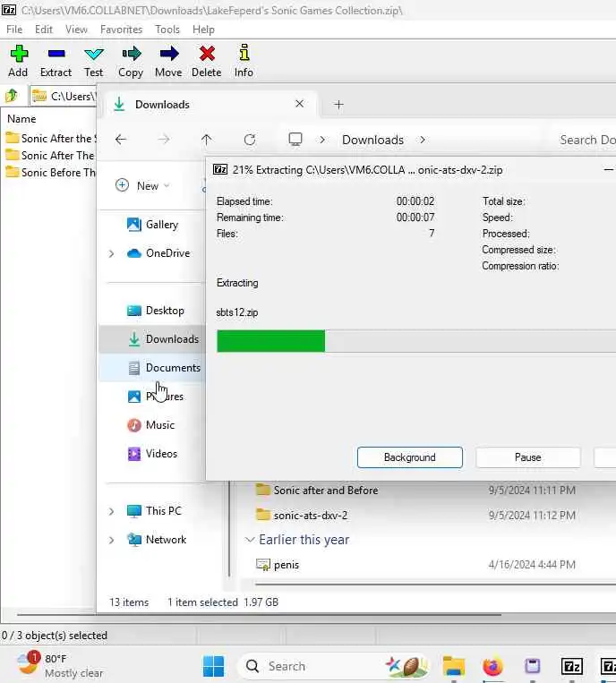Open Firefox from the taskbar
This screenshot has width=616, height=683.
click(492, 667)
